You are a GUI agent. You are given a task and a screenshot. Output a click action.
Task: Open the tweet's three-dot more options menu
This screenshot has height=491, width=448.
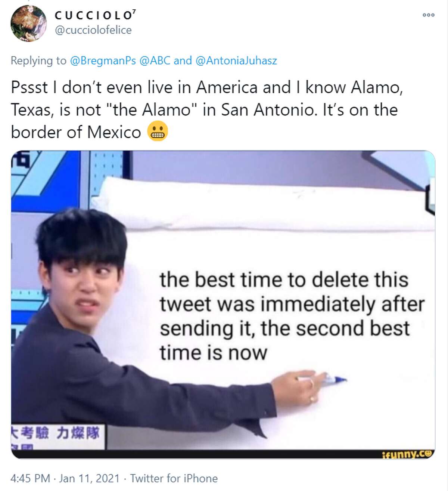(x=428, y=15)
